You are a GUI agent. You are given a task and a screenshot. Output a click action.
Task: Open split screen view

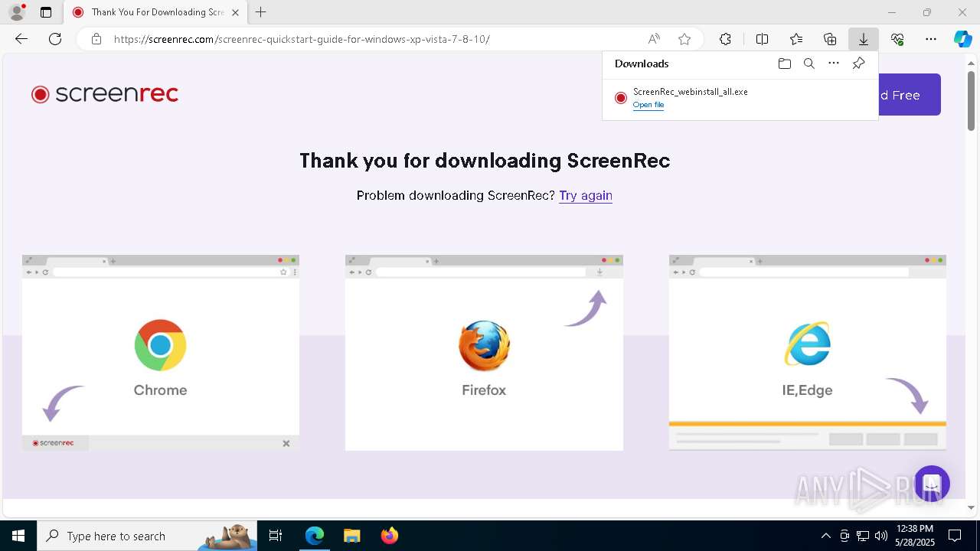click(x=762, y=39)
